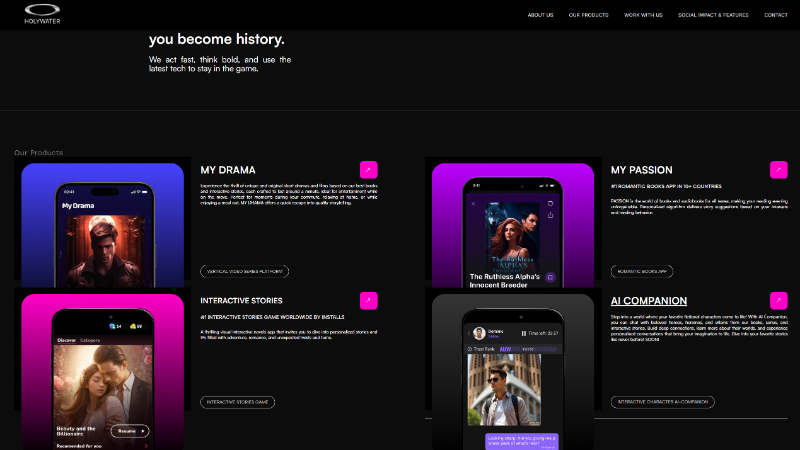
Task: Click the Discover tab in Interactive Stories mockup
Action: point(66,340)
